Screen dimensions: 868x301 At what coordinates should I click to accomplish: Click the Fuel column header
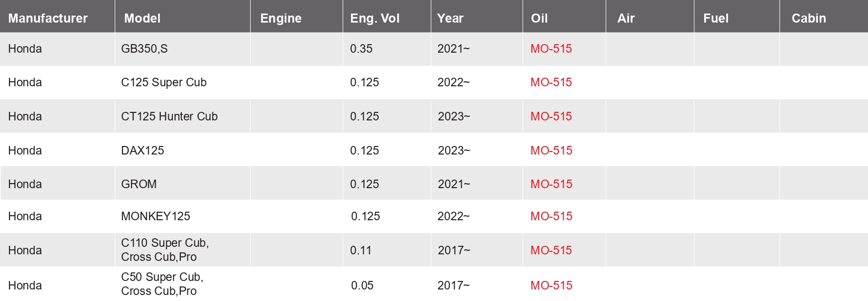[x=716, y=19]
